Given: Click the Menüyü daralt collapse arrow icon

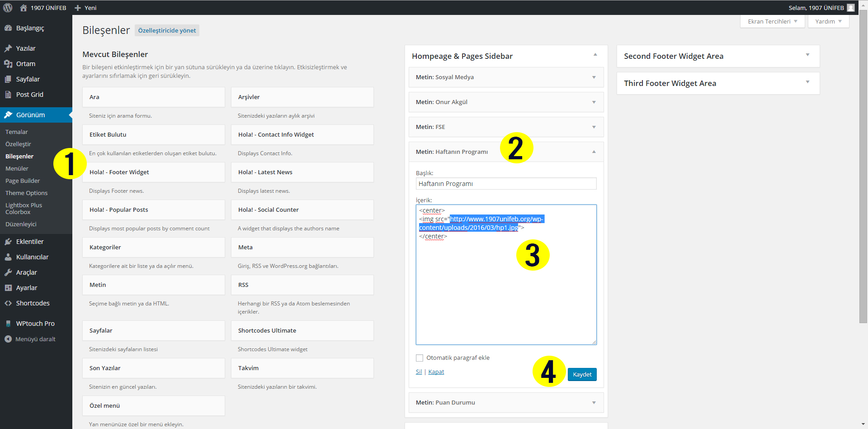Looking at the screenshot, I should click(8, 339).
